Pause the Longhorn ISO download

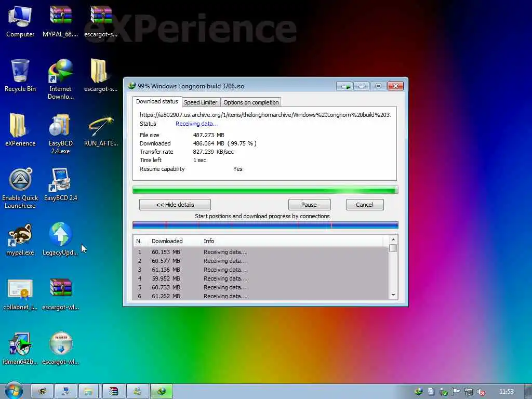click(x=309, y=205)
